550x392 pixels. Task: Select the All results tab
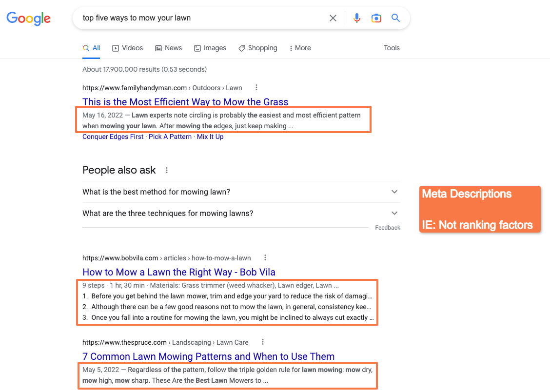tap(92, 48)
